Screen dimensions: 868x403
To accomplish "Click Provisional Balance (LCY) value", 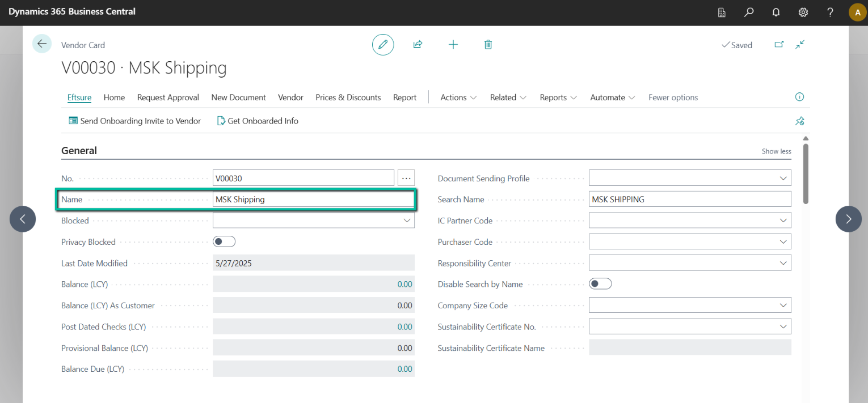I will coord(314,348).
